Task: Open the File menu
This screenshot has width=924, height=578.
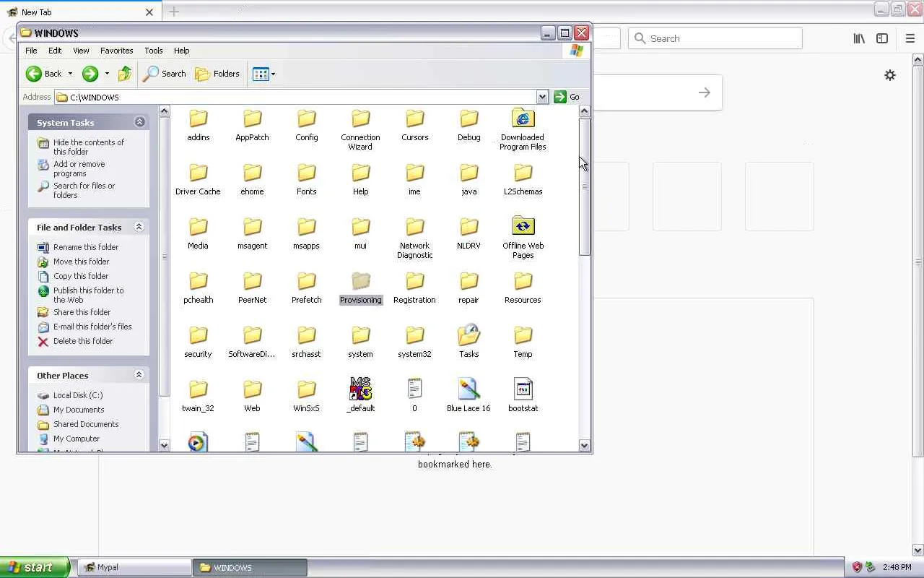Action: click(31, 51)
